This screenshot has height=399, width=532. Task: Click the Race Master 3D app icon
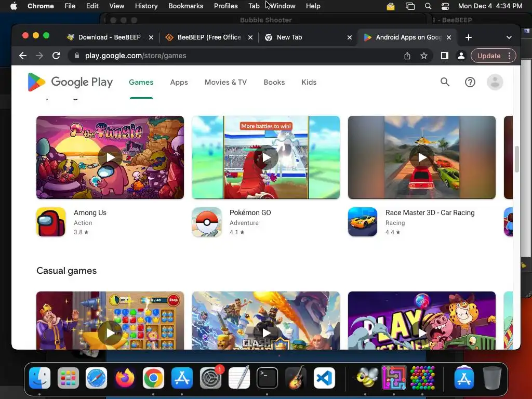coord(363,222)
